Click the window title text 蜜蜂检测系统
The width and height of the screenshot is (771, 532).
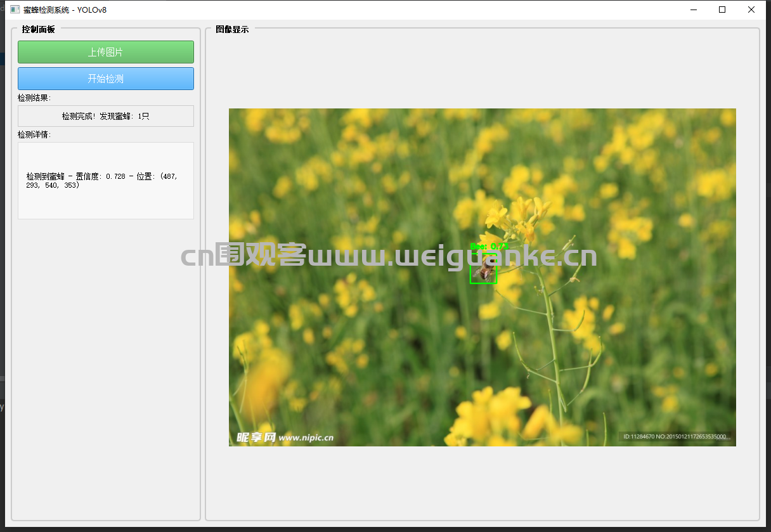click(46, 10)
